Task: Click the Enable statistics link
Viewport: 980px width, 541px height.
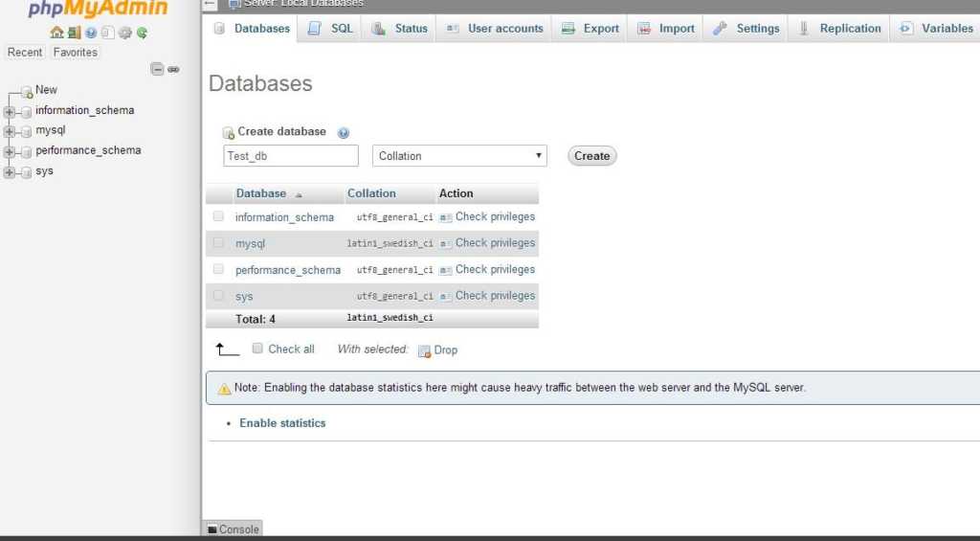Action: (x=282, y=423)
